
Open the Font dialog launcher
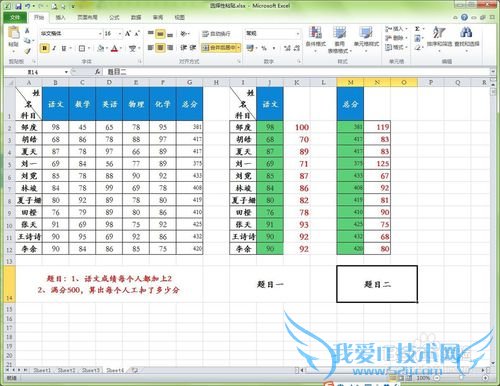click(140, 61)
